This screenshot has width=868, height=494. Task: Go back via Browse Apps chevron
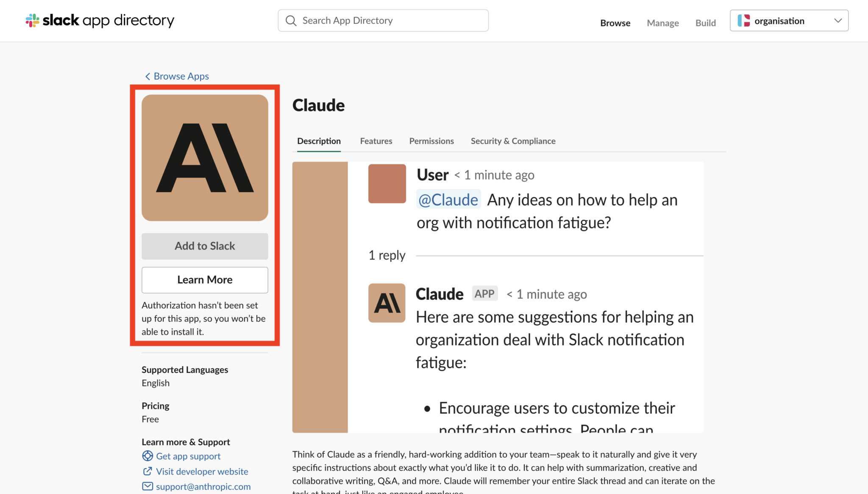tap(147, 76)
